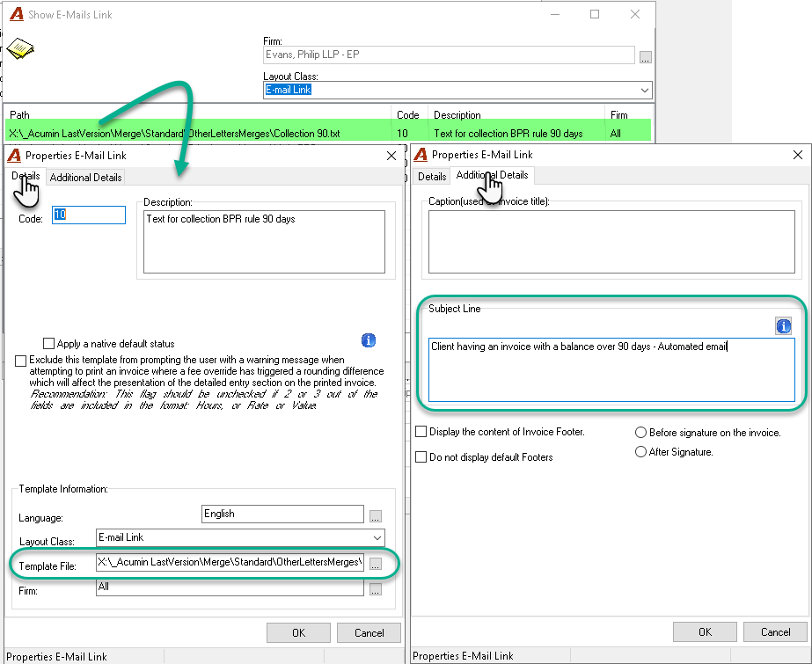Click the blue info icon near native default status
This screenshot has width=812, height=664.
[369, 340]
